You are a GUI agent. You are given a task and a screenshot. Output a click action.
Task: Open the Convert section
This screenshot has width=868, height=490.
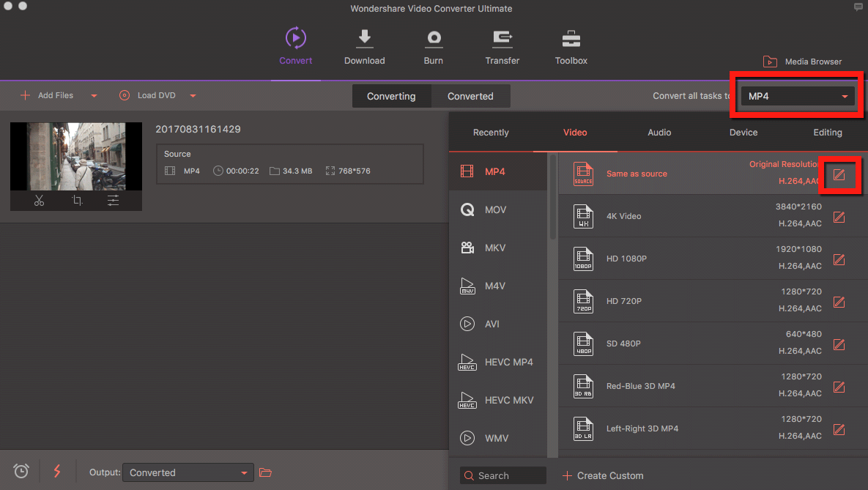296,46
